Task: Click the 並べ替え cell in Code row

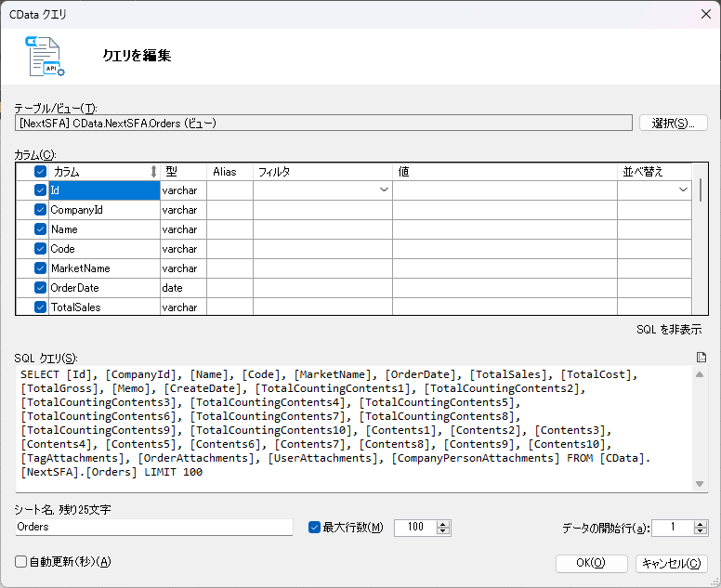Action: (x=654, y=249)
